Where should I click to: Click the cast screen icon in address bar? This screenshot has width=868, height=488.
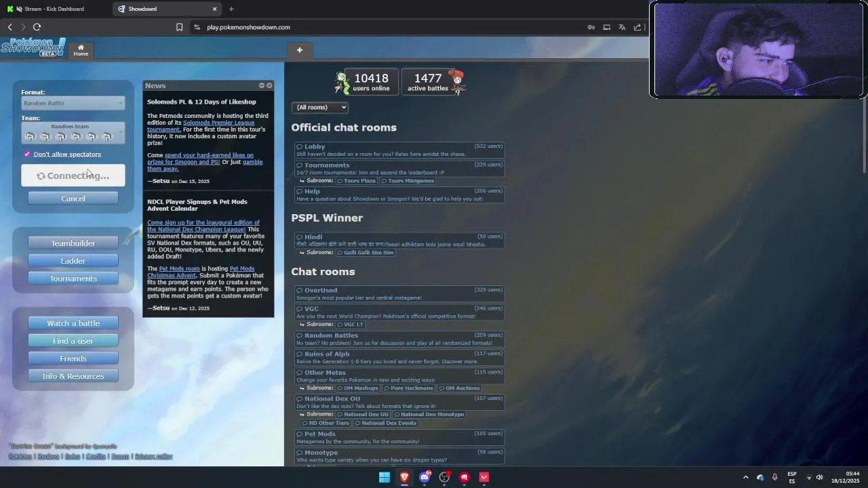pos(607,27)
